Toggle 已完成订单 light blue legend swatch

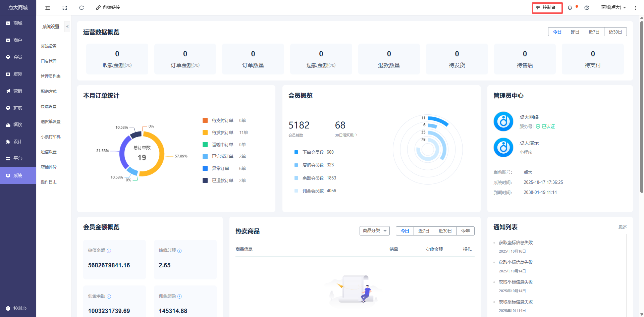[x=205, y=156]
